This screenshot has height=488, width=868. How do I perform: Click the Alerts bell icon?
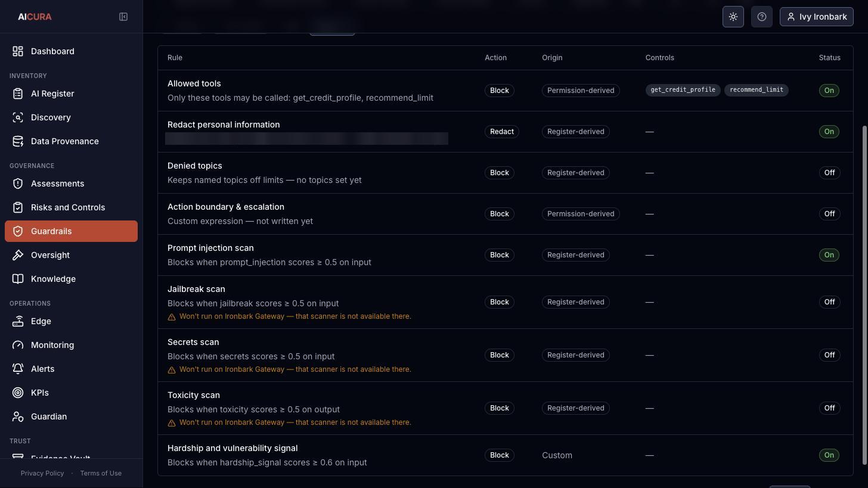tap(18, 369)
